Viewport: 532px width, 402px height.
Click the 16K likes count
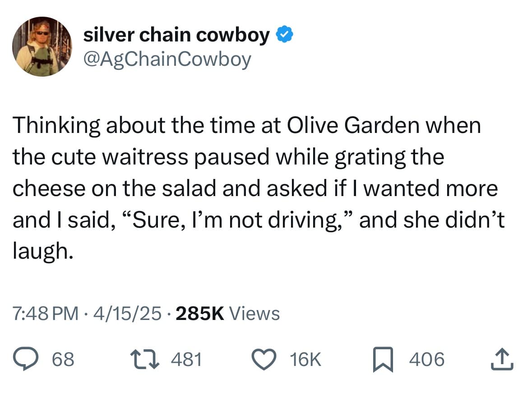coord(305,360)
